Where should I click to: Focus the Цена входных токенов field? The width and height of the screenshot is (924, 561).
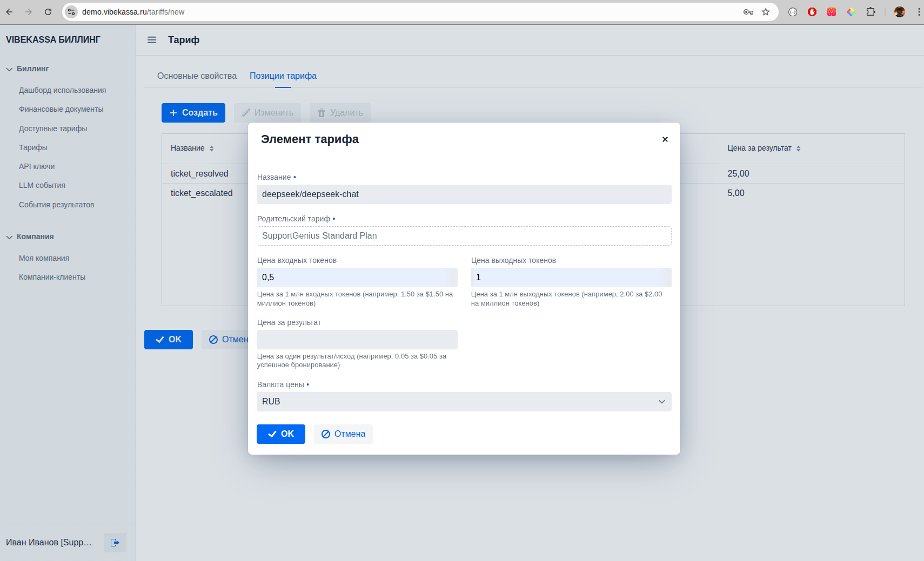357,278
